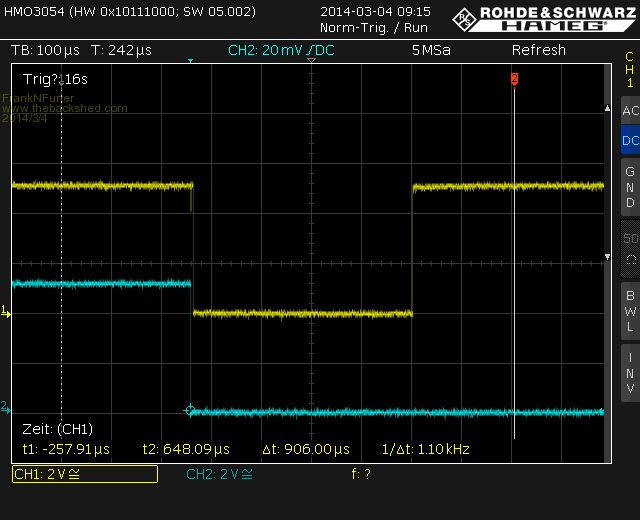
Task: Click the CH2 ground level marker
Action: point(5,406)
